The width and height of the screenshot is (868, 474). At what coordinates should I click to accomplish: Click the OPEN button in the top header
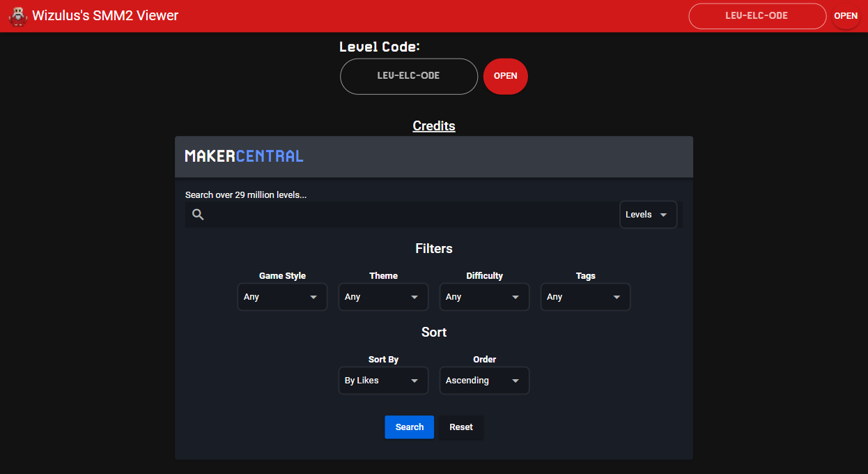(x=846, y=16)
